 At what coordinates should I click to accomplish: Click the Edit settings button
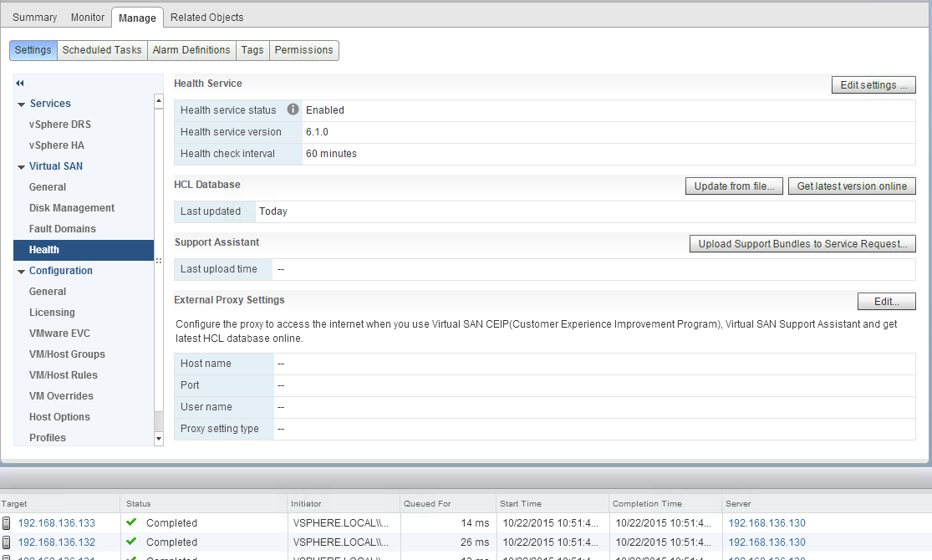[873, 85]
